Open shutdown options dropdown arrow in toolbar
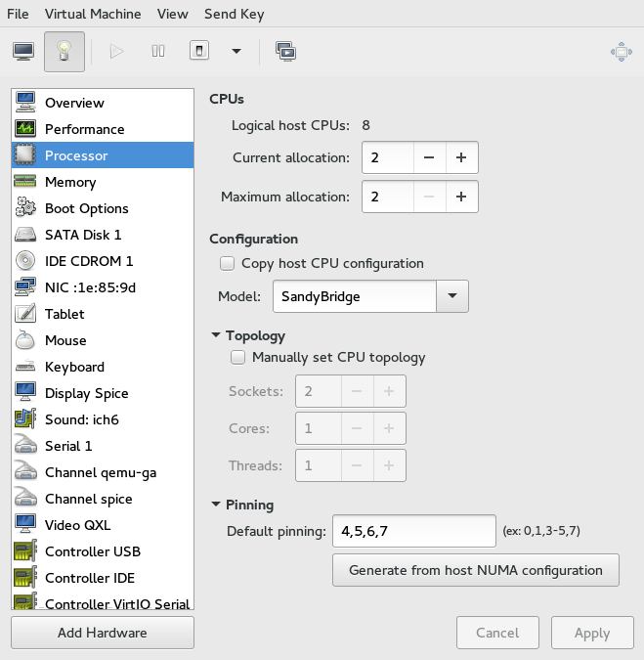 pyautogui.click(x=236, y=52)
